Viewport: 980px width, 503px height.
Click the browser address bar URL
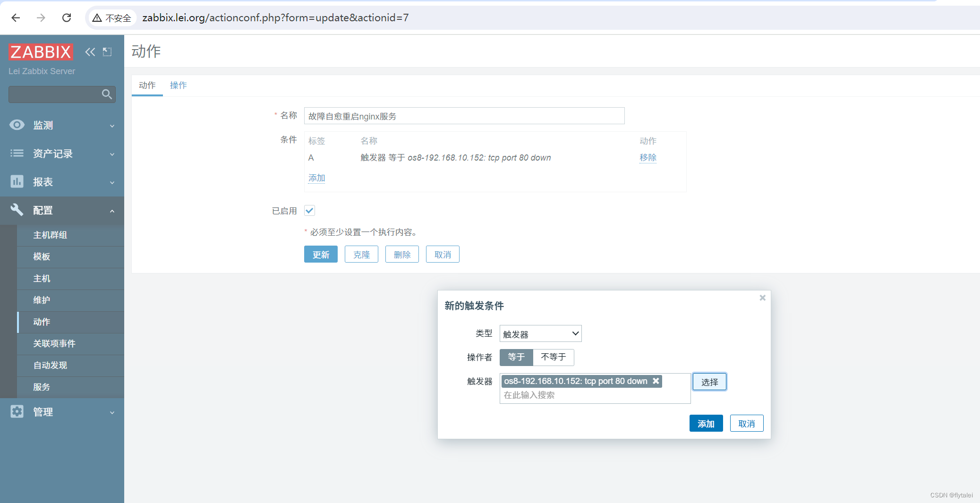click(x=275, y=18)
